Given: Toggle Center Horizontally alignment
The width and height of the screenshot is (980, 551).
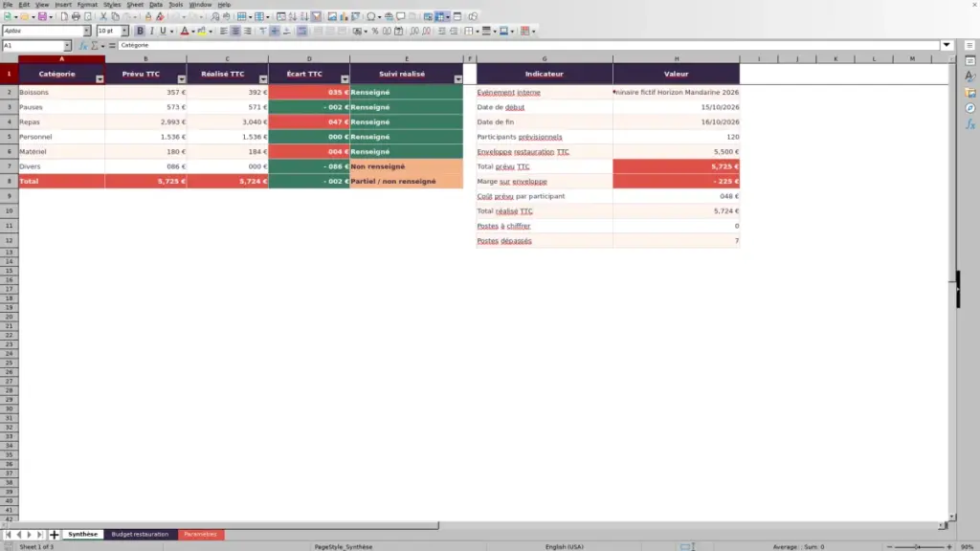Looking at the screenshot, I should (x=235, y=32).
